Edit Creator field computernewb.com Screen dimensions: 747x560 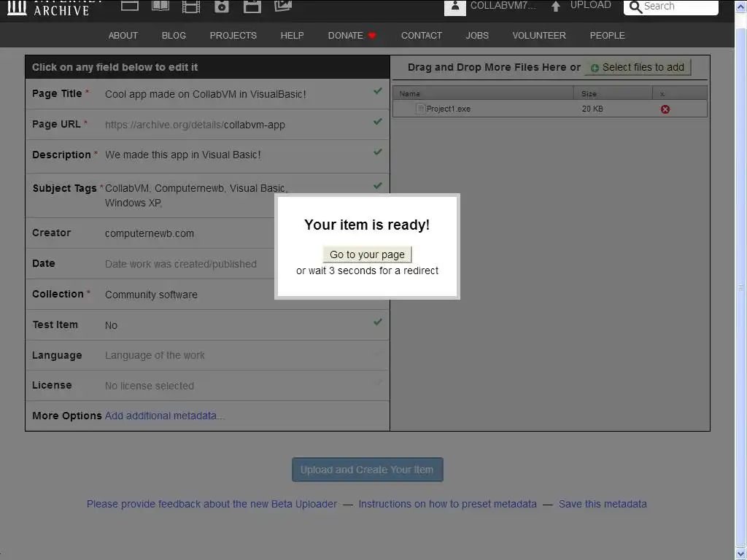150,233
